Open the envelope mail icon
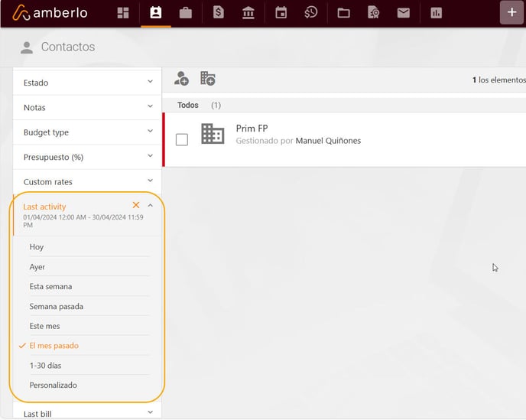The height and width of the screenshot is (420, 526). tap(403, 13)
